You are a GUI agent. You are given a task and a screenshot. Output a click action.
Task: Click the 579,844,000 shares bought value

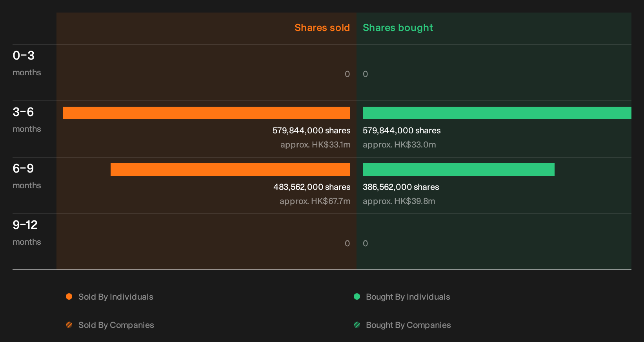(x=402, y=131)
